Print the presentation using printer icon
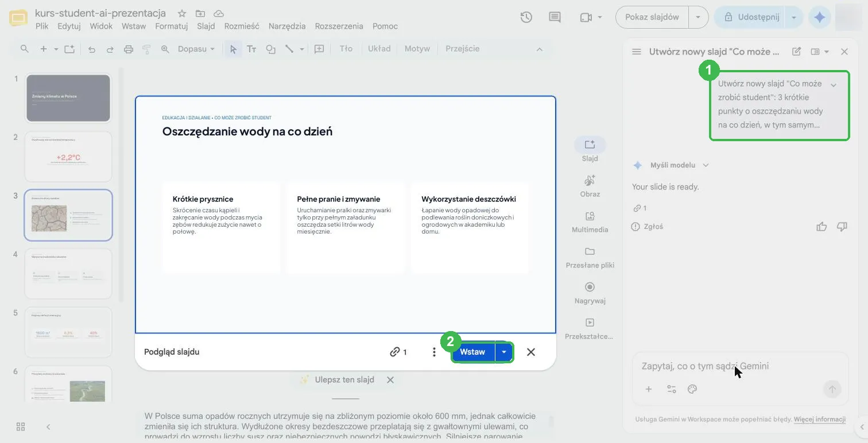 [x=129, y=49]
